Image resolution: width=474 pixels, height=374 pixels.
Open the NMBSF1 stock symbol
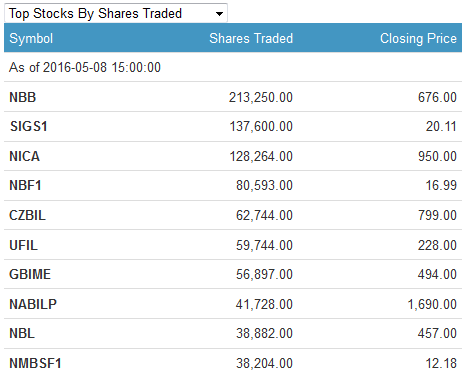35,363
